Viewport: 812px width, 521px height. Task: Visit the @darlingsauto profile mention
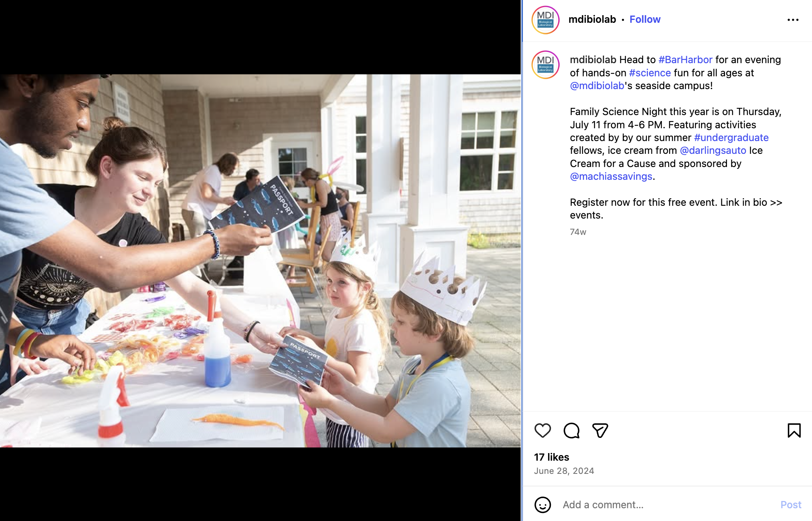point(713,150)
